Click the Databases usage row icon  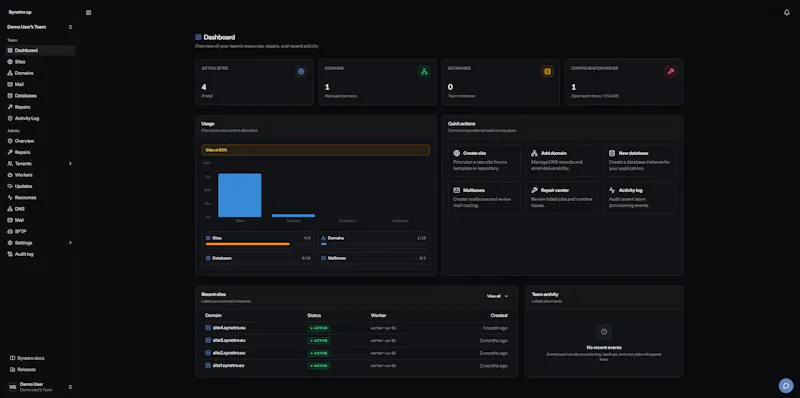click(208, 258)
